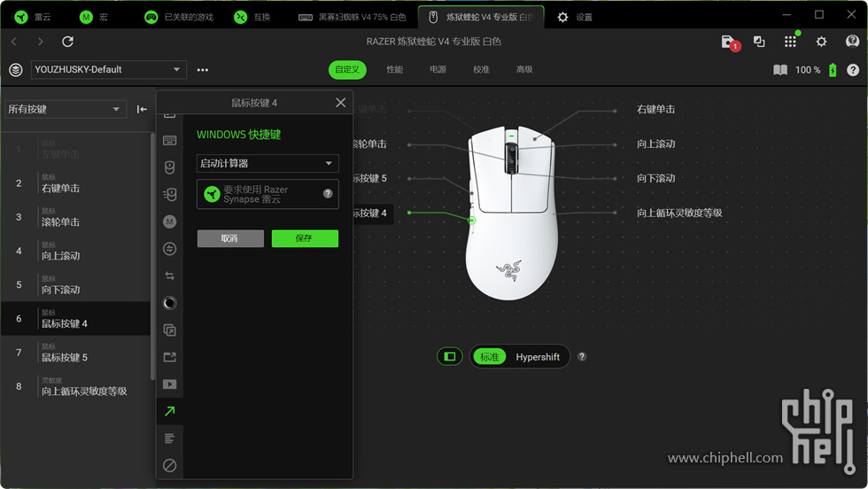
Task: Navigate back with the left arrow
Action: click(14, 42)
